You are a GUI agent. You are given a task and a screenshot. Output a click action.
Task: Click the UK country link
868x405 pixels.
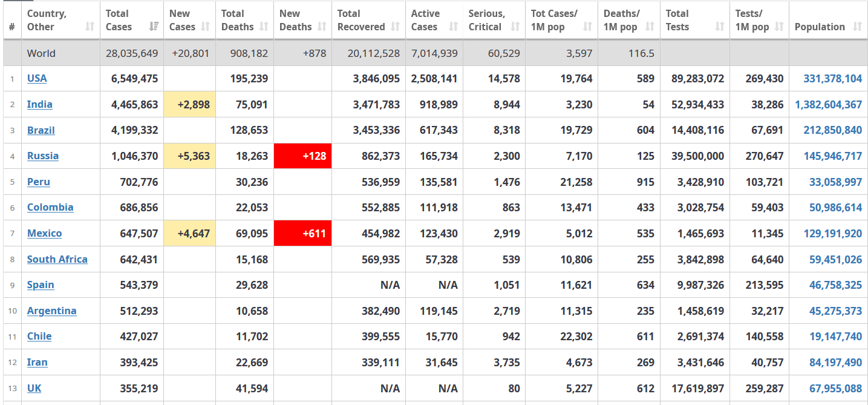tap(34, 388)
